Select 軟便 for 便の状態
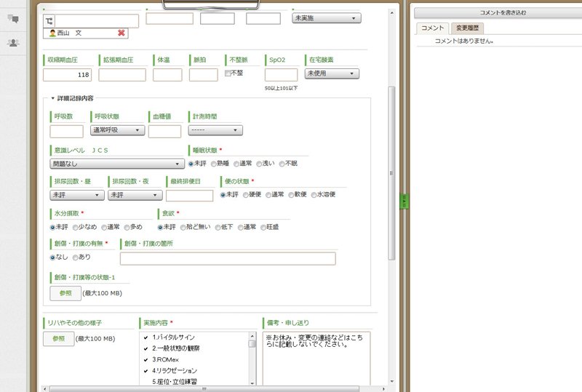This screenshot has width=582, height=392. click(x=292, y=195)
